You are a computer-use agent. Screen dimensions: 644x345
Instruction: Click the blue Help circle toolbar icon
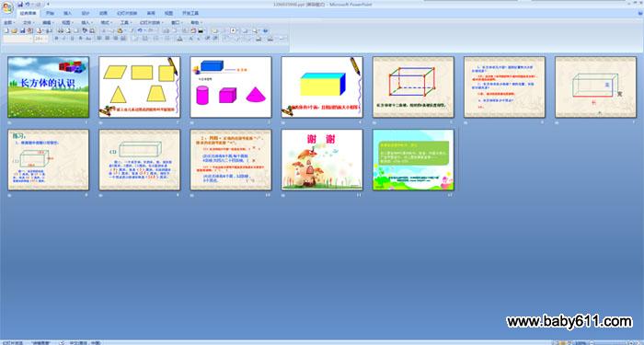coord(265,30)
